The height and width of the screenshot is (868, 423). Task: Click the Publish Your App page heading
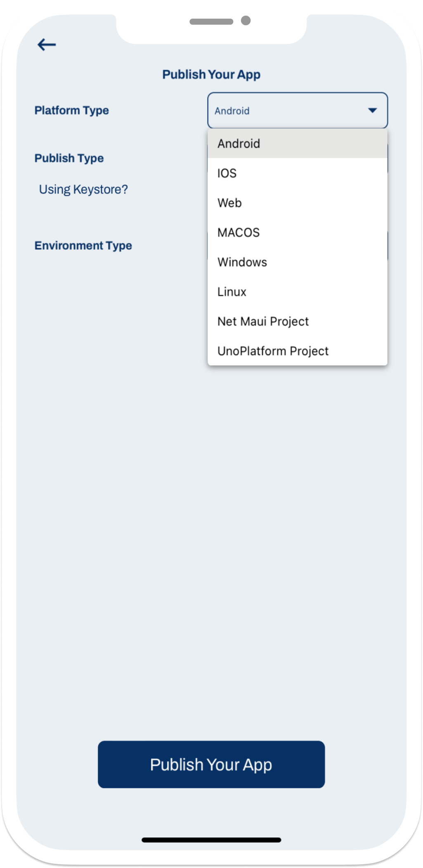pos(211,75)
